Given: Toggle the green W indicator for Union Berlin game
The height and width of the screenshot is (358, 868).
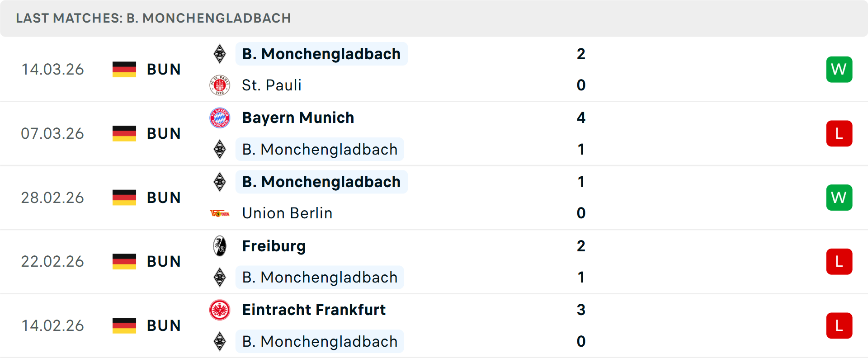Looking at the screenshot, I should coord(839,198).
